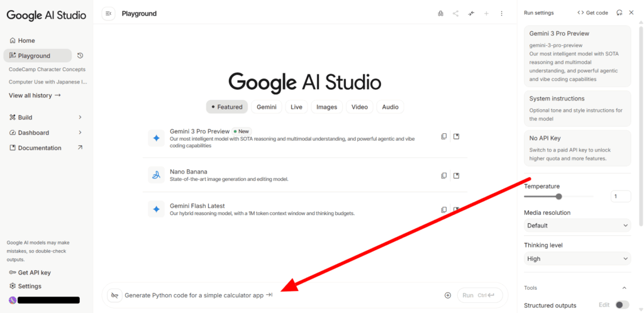
Task: Collapse the left sidebar with the toggle icon
Action: [108, 13]
